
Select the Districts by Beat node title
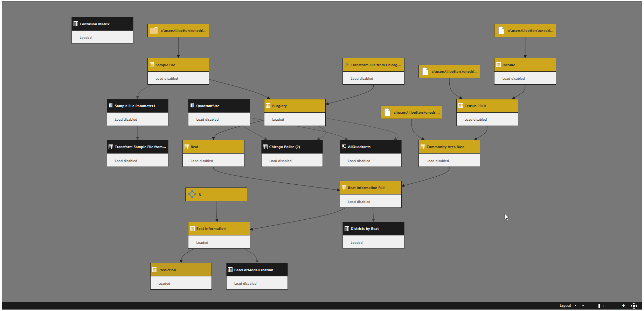(x=365, y=228)
